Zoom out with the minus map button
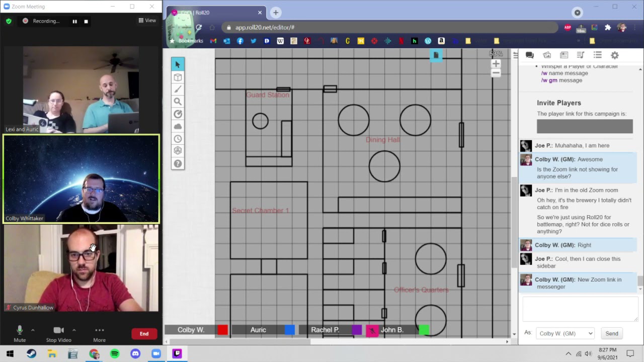The height and width of the screenshot is (362, 644). pos(496,73)
